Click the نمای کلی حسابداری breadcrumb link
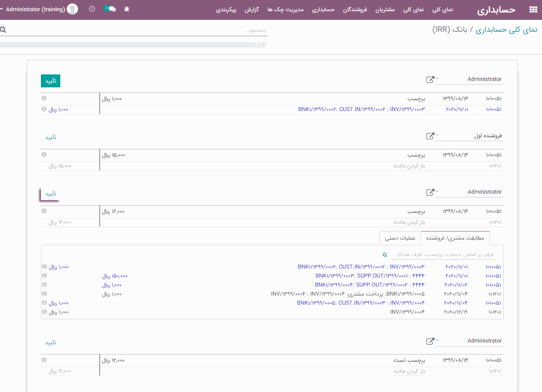Viewport: 542px width, 392px height. [507, 29]
